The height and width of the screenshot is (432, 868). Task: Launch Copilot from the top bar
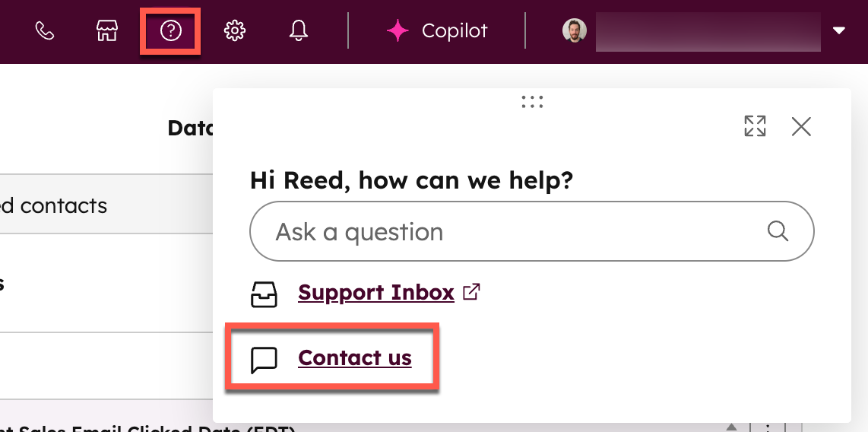[437, 31]
